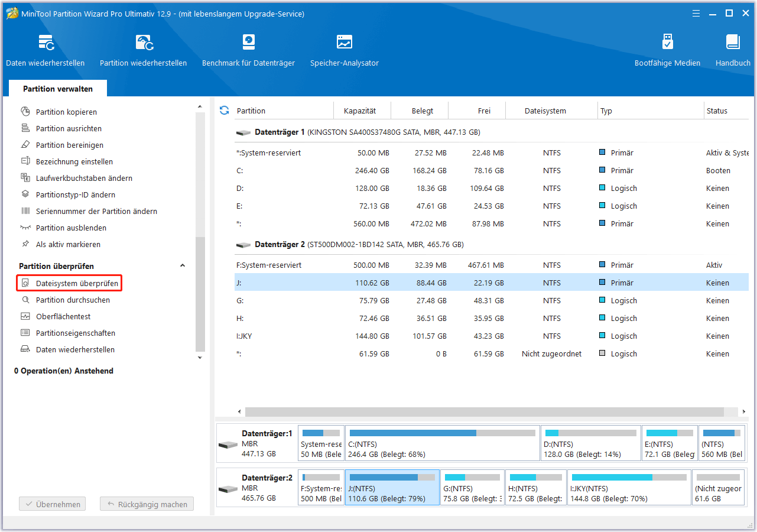This screenshot has height=532, width=757.
Task: Select the G:(NTFS) block in disk map
Action: tap(473, 488)
